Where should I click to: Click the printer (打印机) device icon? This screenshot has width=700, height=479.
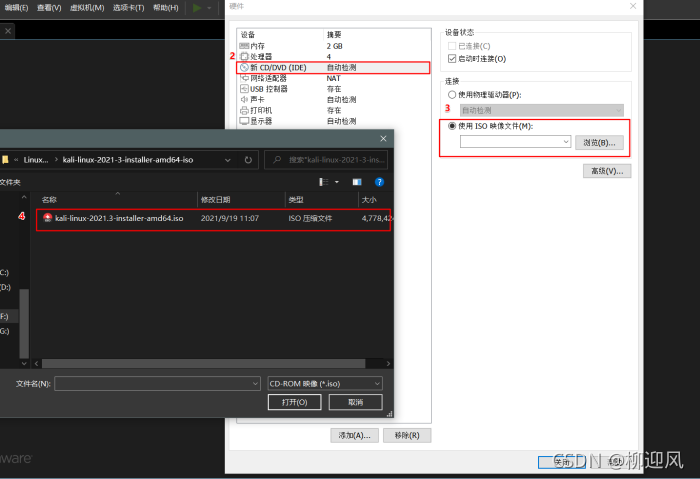point(244,110)
